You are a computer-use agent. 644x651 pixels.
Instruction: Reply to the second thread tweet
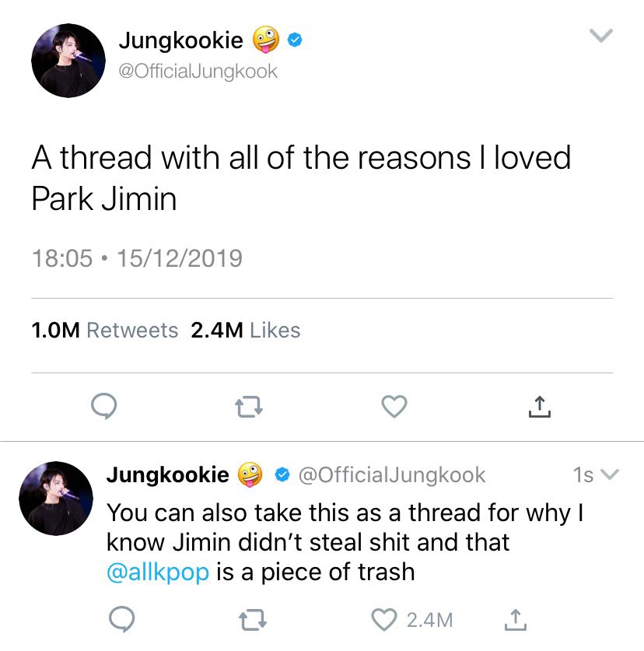121,619
